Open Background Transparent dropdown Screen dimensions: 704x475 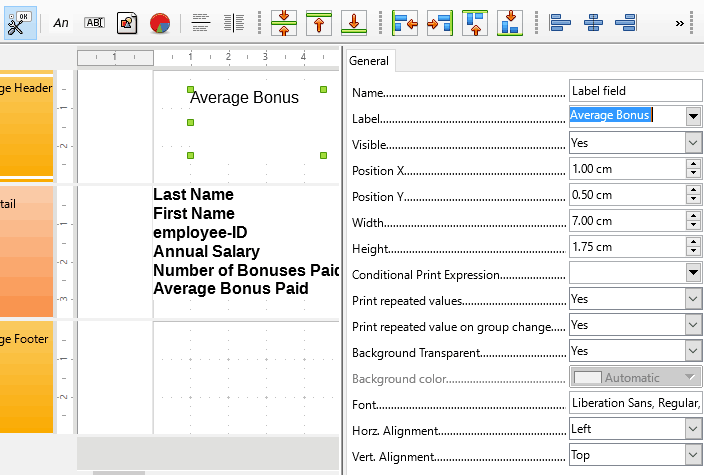coord(693,351)
